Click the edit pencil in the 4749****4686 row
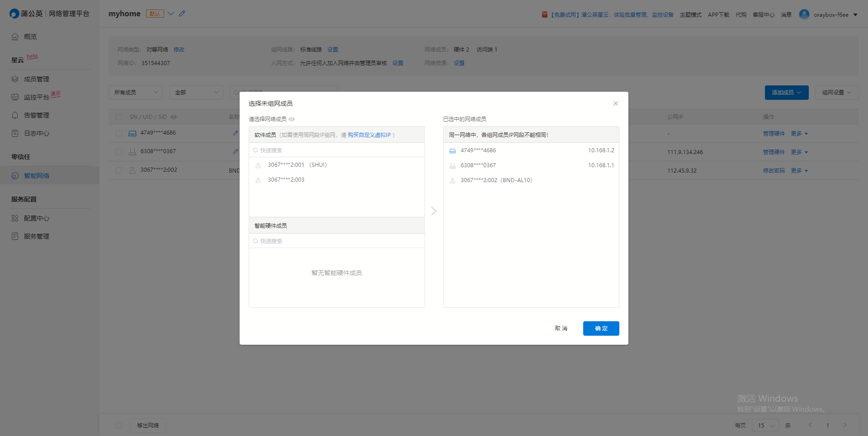The width and height of the screenshot is (868, 436). click(x=236, y=133)
